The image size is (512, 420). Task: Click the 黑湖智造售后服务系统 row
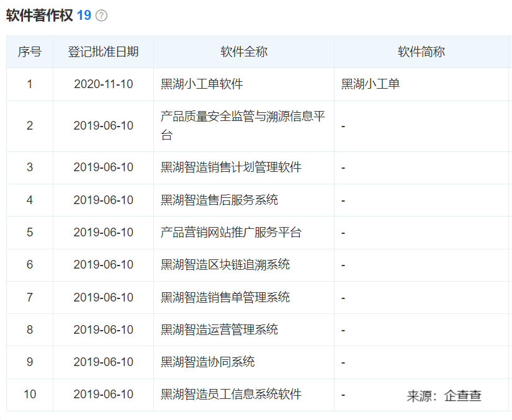coord(219,200)
